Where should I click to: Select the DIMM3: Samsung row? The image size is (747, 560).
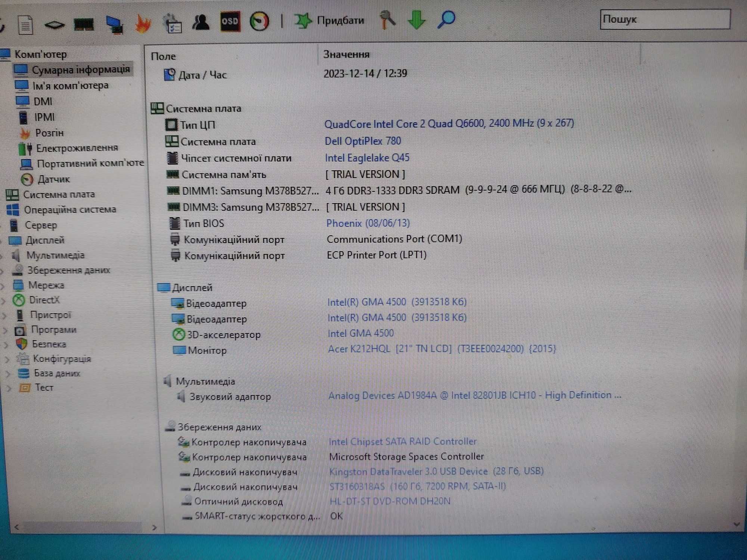pyautogui.click(x=286, y=207)
